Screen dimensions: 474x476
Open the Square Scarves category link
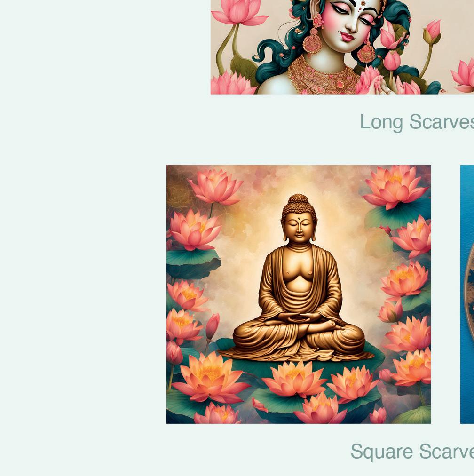point(412,452)
